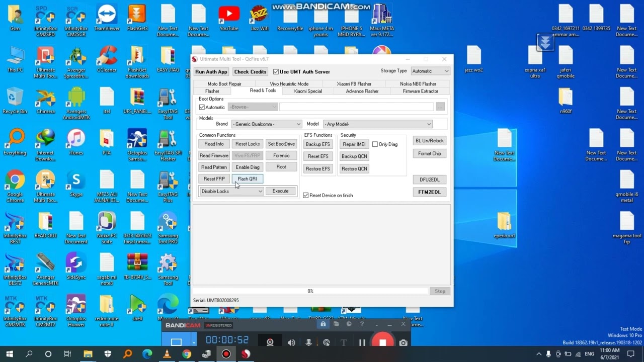Switch to the Flasher tab

212,91
